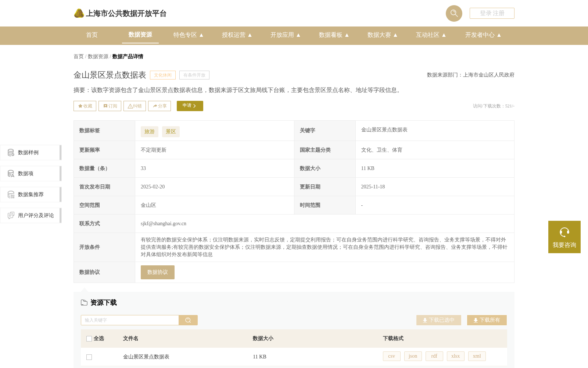Click the Shanghai open data platform logo
588x368 pixels.
coord(120,14)
